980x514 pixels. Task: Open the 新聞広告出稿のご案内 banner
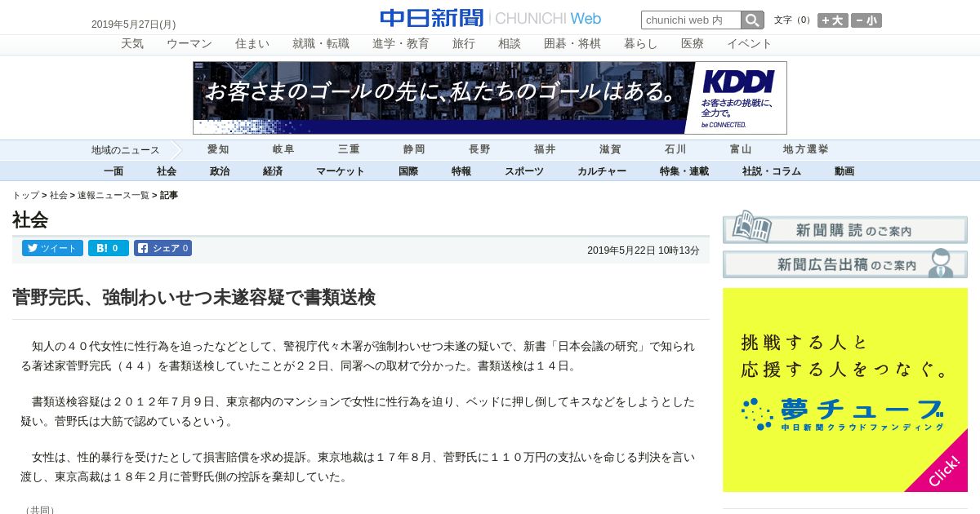[x=845, y=264]
